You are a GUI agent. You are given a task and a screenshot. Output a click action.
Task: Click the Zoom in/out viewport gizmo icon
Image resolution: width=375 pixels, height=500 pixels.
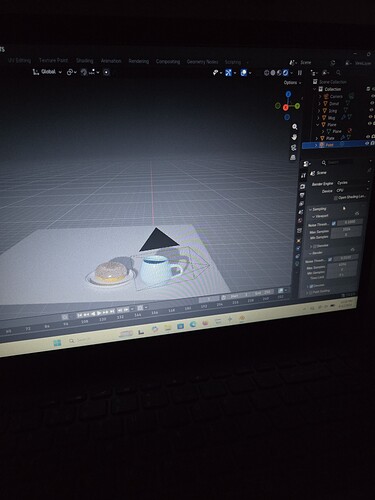tap(295, 127)
